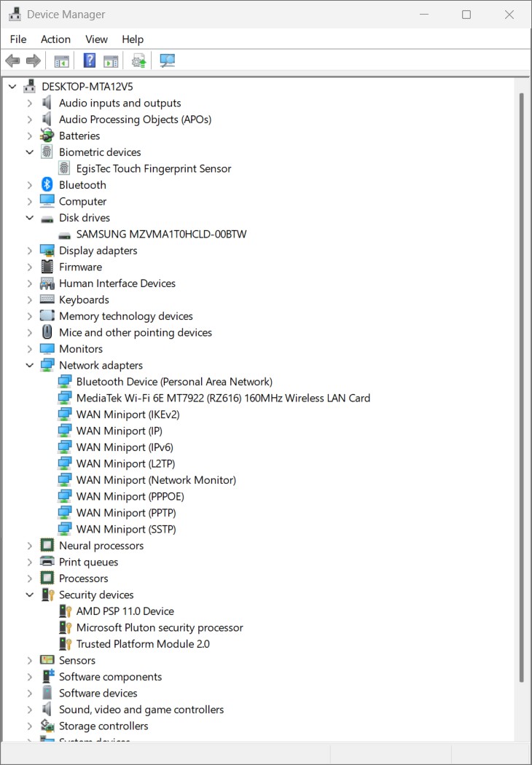
Task: Collapse the DESKTOP-MTA12V5 root node
Action: [x=12, y=87]
